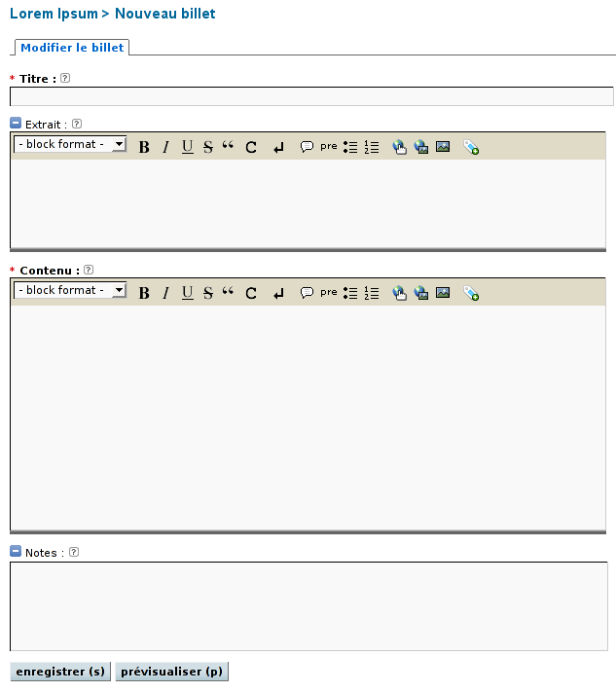Insert blockquote bubble in Contenu toolbar
Viewport: 616px width, 692px height.
click(x=307, y=293)
